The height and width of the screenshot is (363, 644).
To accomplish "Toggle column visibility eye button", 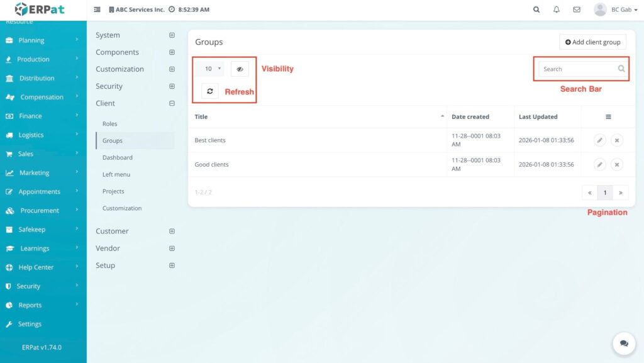I will tap(240, 69).
